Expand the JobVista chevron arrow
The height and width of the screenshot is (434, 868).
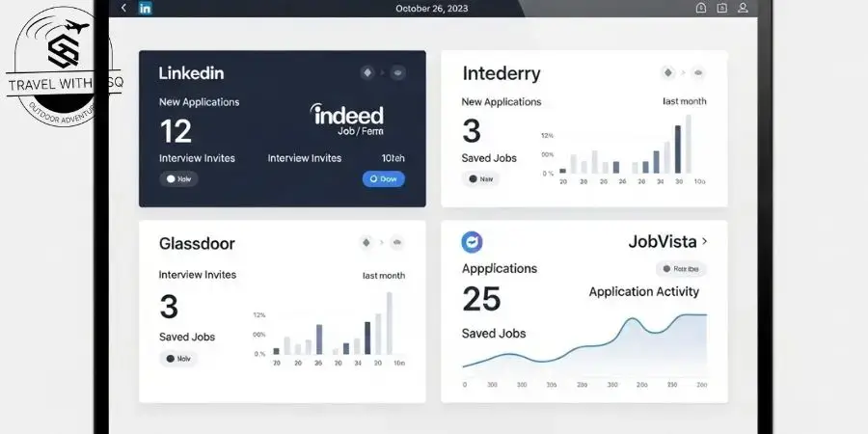point(704,241)
